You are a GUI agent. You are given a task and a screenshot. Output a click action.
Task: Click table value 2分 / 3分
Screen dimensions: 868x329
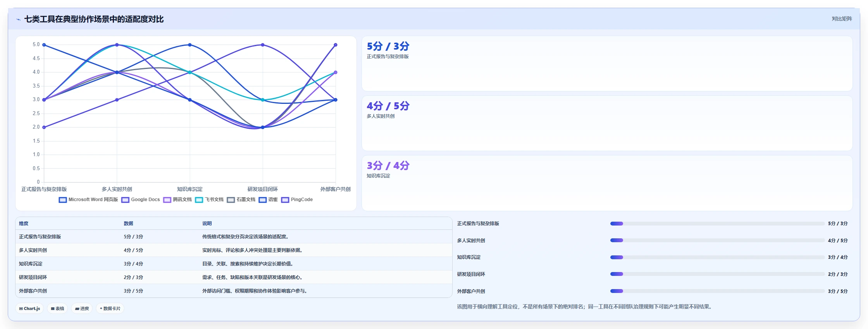pos(133,277)
